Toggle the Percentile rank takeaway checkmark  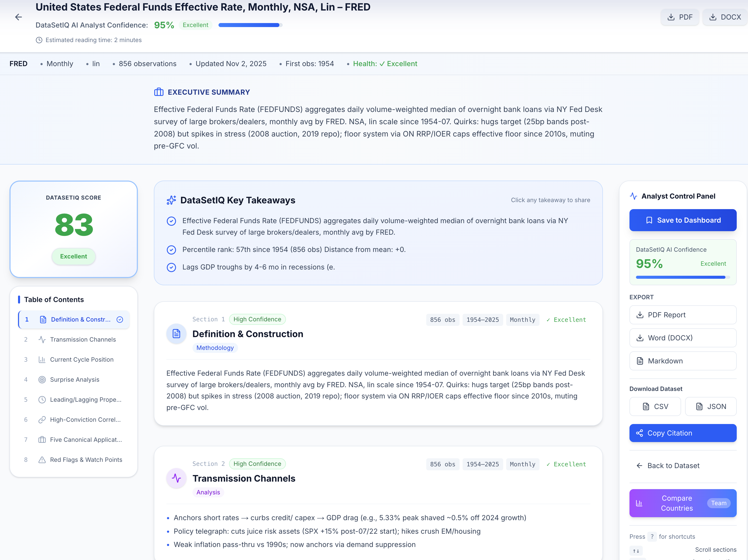pos(171,250)
